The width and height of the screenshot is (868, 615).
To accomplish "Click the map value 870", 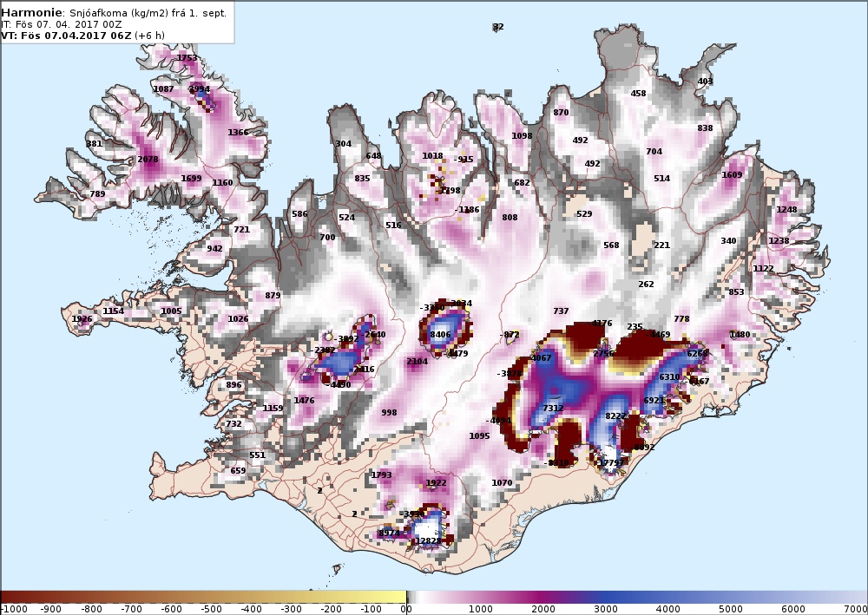I will (x=562, y=113).
